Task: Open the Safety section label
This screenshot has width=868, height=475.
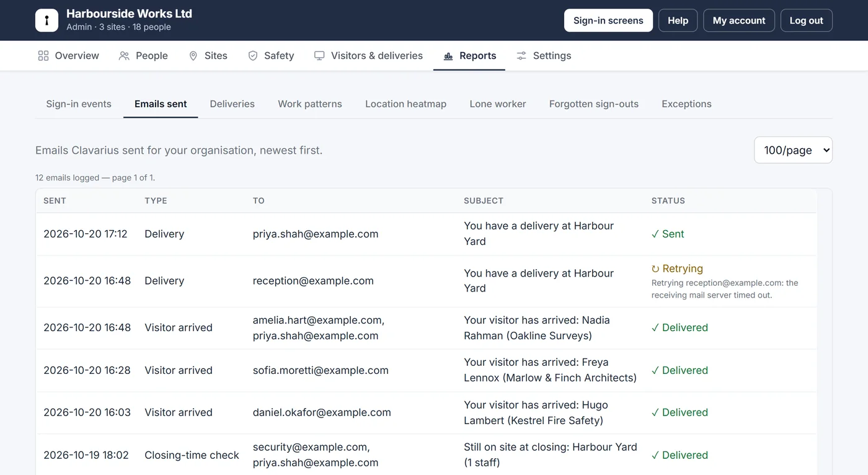Action: pos(279,56)
